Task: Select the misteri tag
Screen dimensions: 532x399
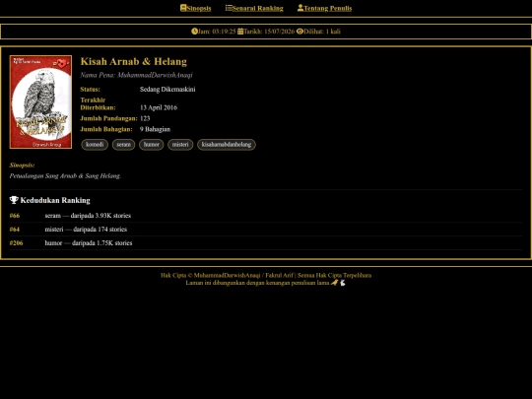Action: [x=180, y=145]
